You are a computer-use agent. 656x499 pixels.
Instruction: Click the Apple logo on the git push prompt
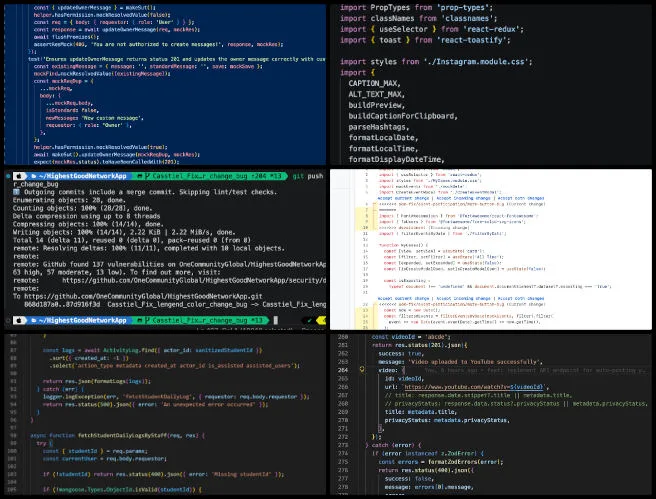point(20,176)
